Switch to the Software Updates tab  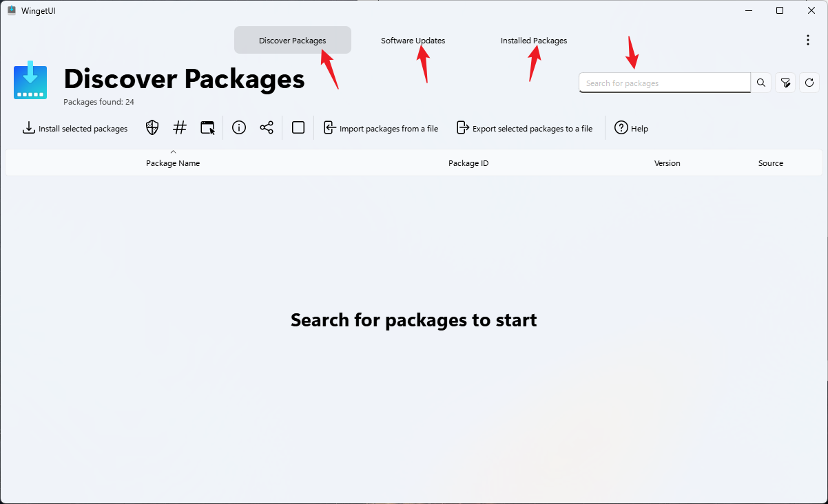[413, 41]
